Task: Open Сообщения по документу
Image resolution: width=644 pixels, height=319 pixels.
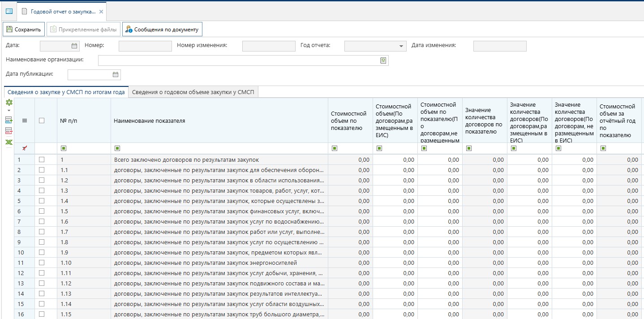Action: [162, 30]
